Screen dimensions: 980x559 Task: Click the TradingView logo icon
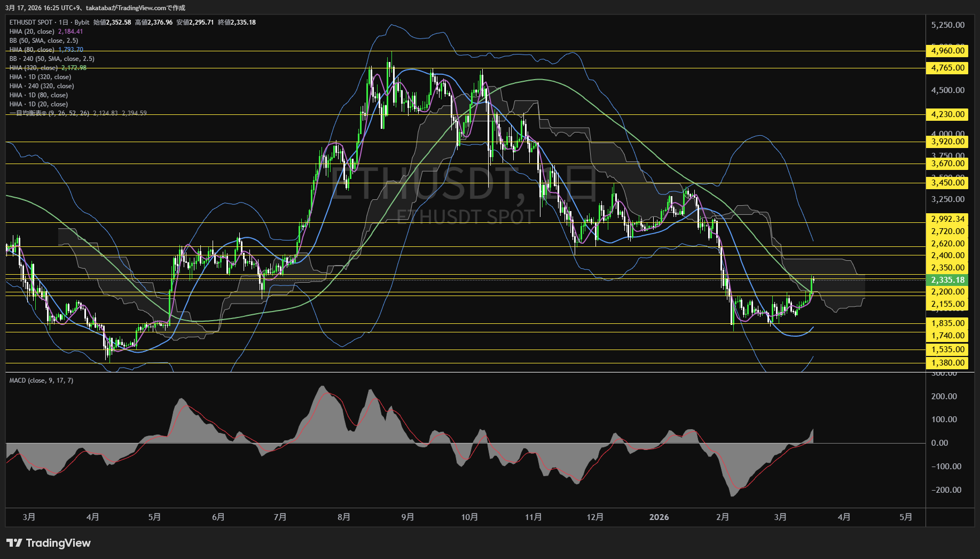tap(14, 543)
